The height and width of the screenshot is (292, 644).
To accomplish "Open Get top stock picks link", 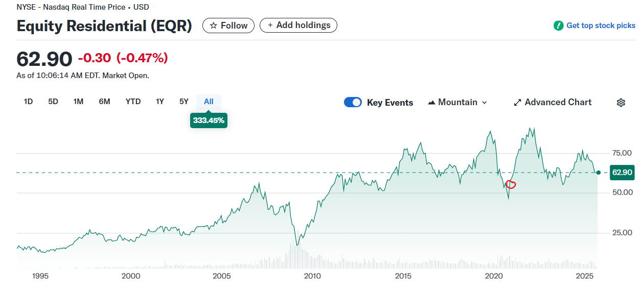I will point(601,26).
